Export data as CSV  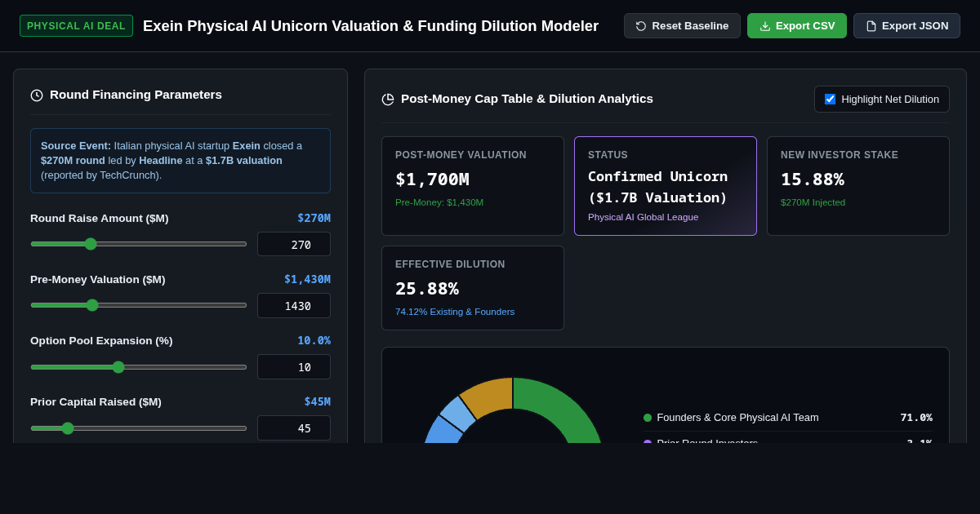(x=797, y=25)
